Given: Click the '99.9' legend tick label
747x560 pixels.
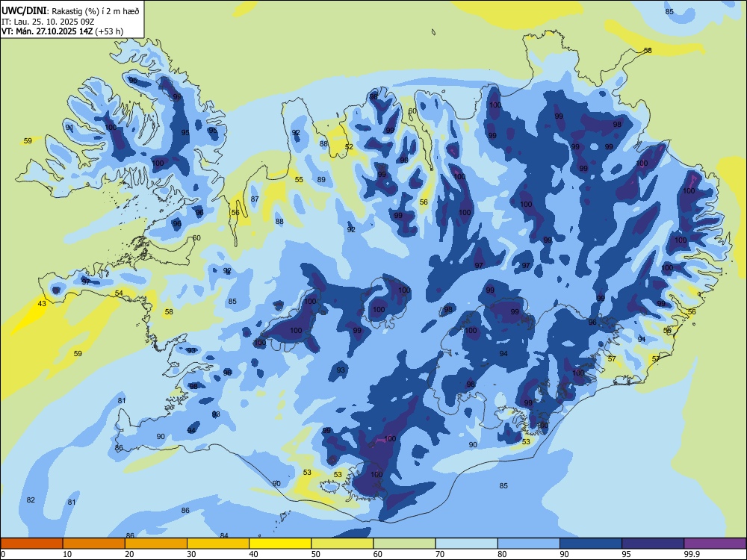Looking at the screenshot, I should 691,554.
